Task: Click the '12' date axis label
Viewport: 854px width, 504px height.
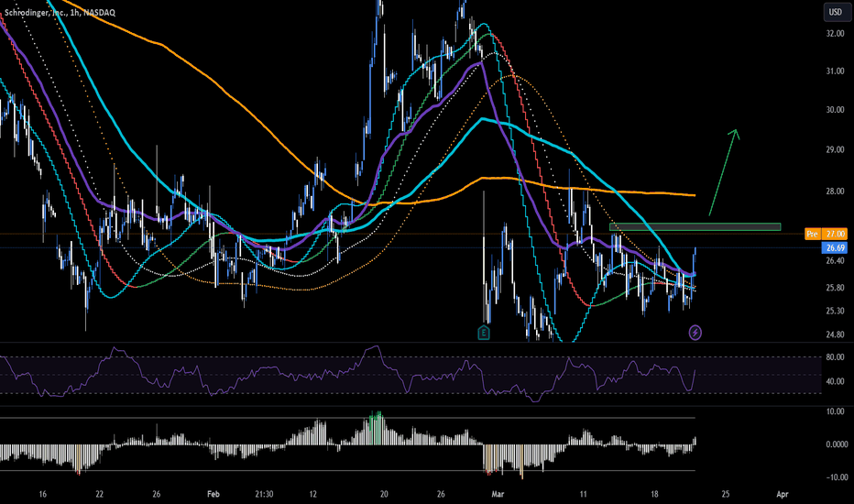Action: pos(312,494)
